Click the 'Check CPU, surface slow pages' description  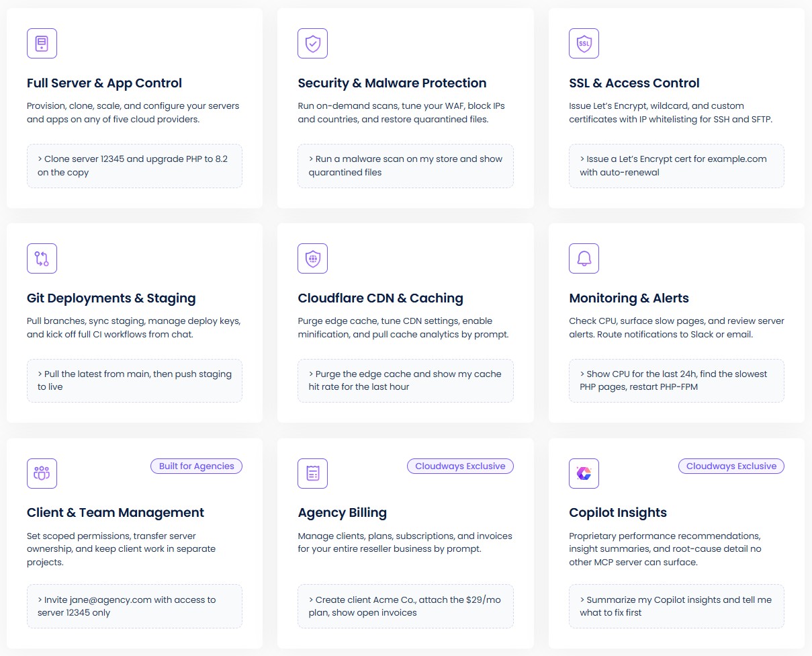[676, 327]
